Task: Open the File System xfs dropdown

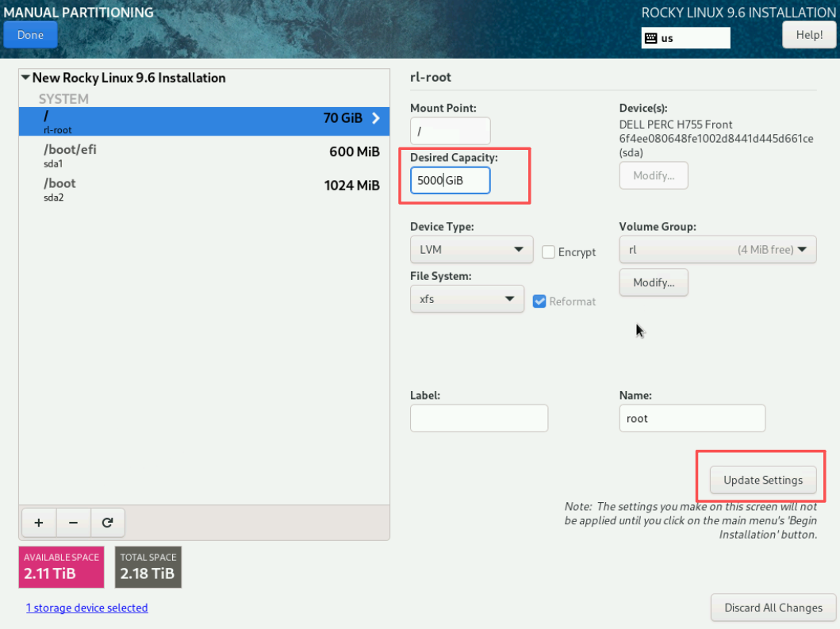Action: [466, 299]
